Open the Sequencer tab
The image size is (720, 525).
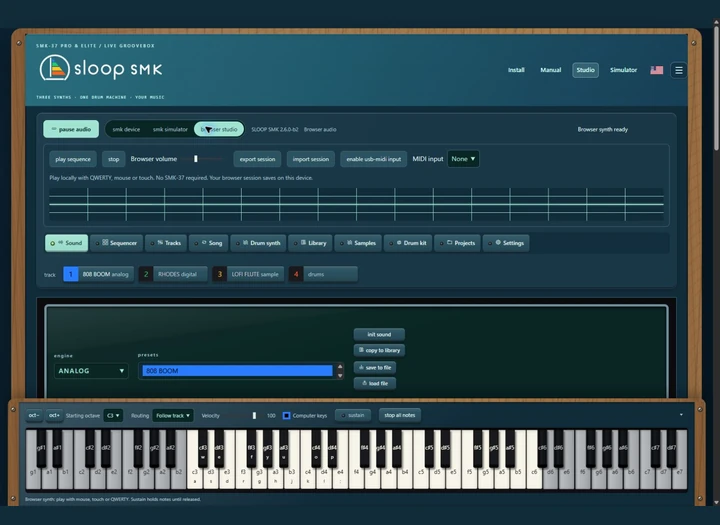coord(117,243)
